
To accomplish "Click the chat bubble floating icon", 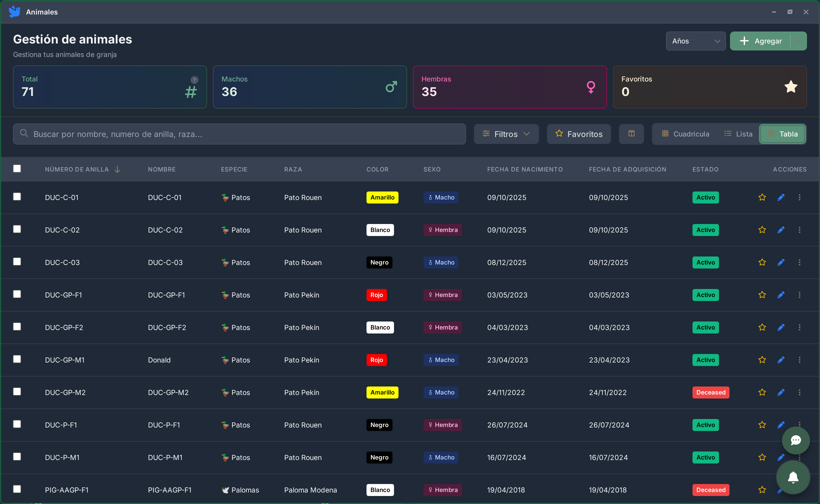I will pos(796,440).
